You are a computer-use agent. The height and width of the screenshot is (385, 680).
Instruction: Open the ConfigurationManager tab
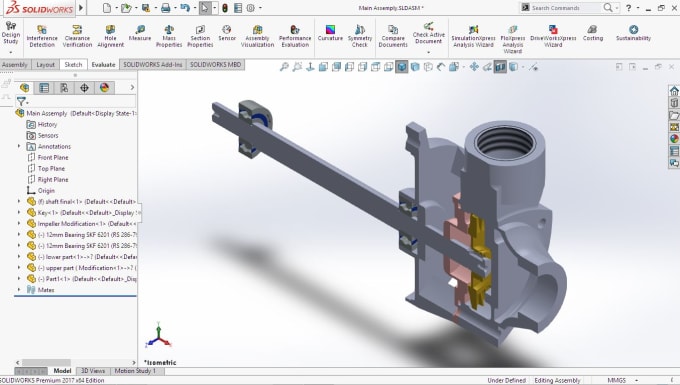[64, 88]
